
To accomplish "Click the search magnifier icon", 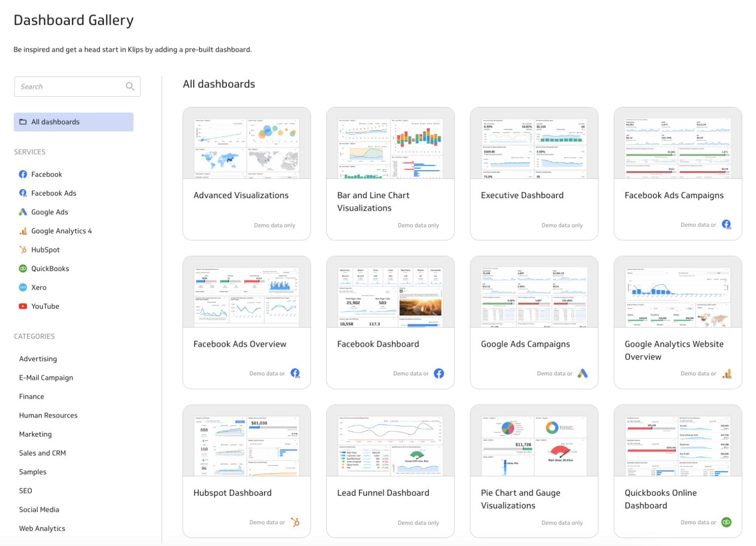I will tap(130, 86).
